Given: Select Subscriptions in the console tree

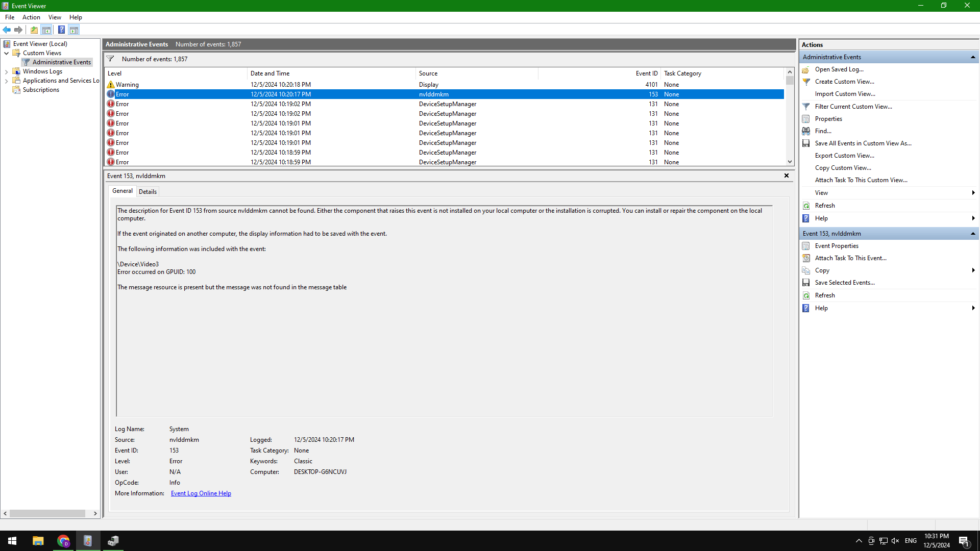Looking at the screenshot, I should point(41,90).
